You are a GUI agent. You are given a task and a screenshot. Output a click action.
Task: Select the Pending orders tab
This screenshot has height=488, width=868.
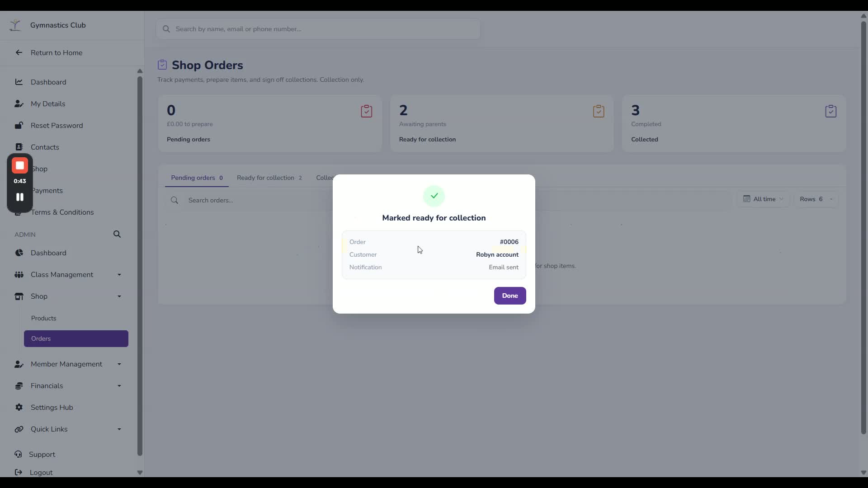[197, 178]
